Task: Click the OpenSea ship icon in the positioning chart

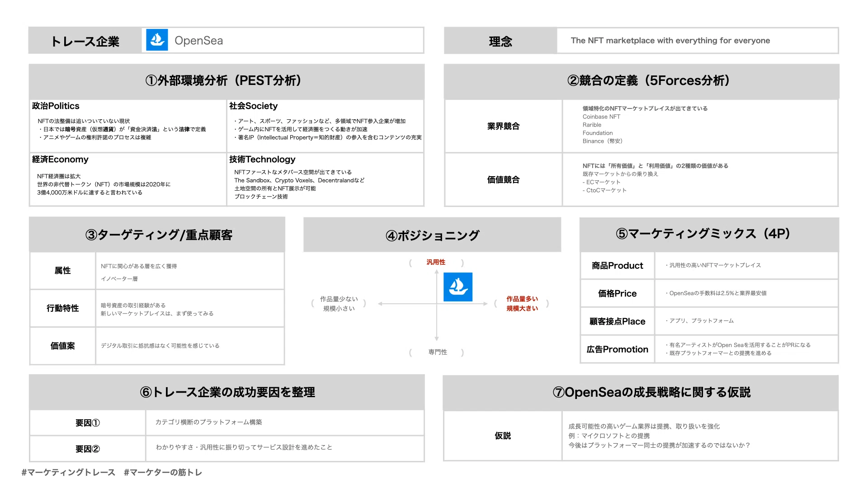Action: pos(458,287)
